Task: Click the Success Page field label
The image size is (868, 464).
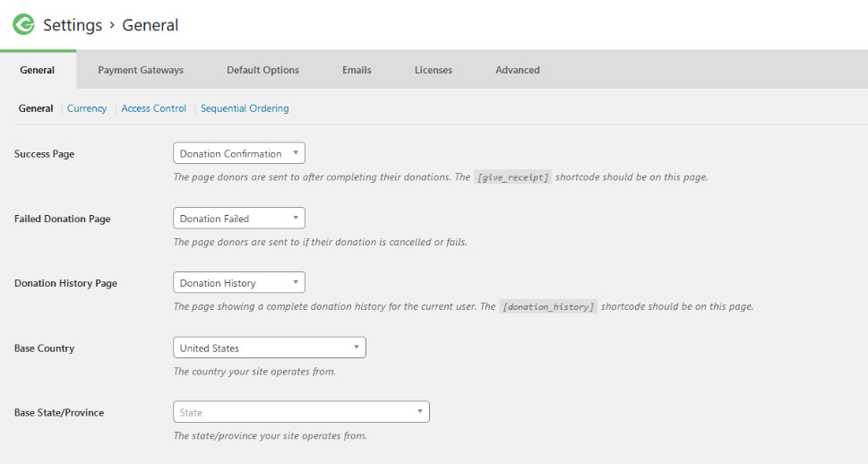Action: pos(44,154)
